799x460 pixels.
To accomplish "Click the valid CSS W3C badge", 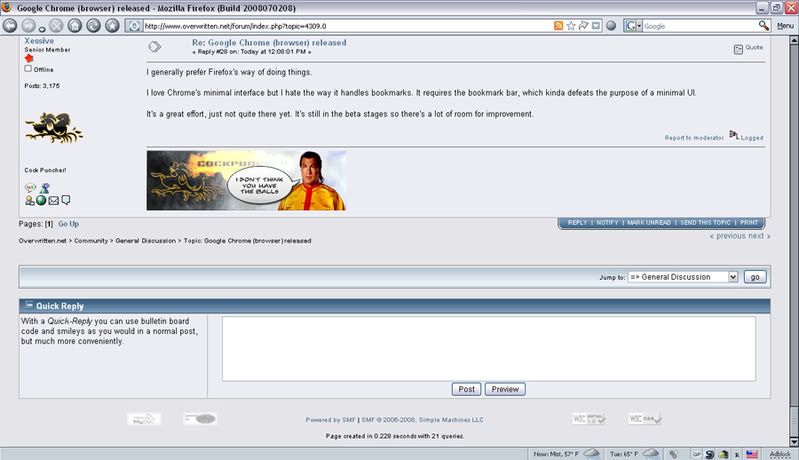I will point(645,419).
